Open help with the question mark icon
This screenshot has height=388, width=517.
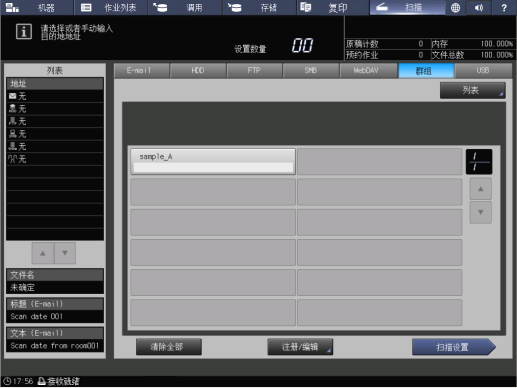point(504,7)
